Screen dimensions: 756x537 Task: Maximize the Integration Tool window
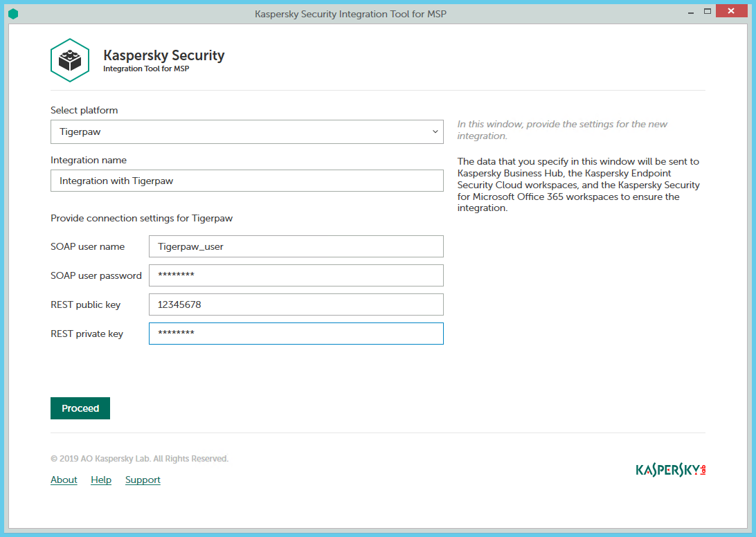tap(707, 12)
